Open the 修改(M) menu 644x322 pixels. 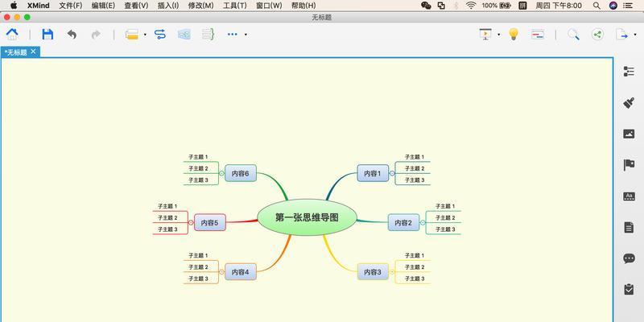200,6
